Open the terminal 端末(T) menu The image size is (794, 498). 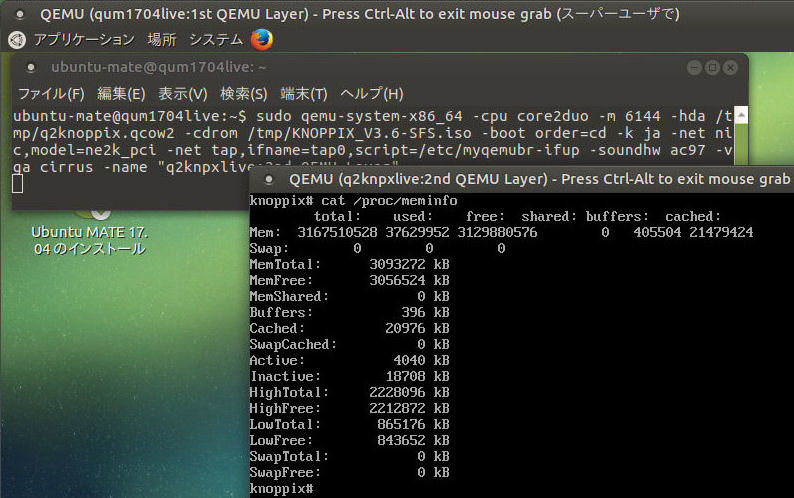[304, 94]
